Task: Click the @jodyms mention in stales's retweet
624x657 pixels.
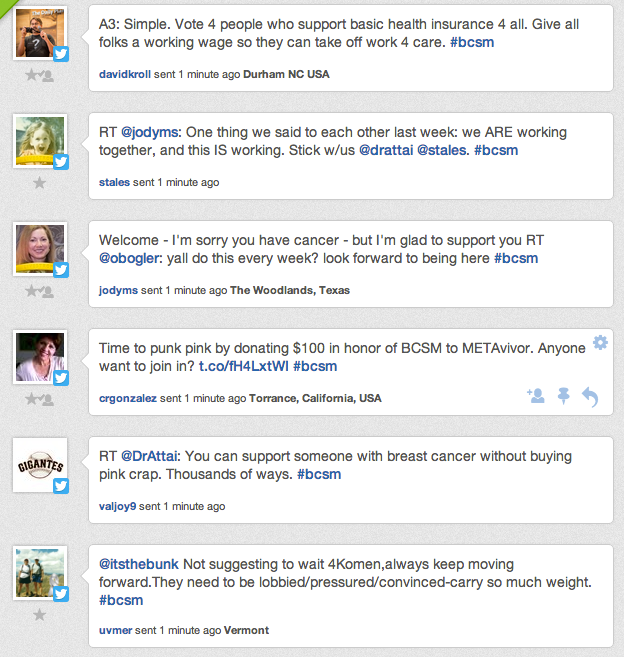Action: click(x=151, y=130)
